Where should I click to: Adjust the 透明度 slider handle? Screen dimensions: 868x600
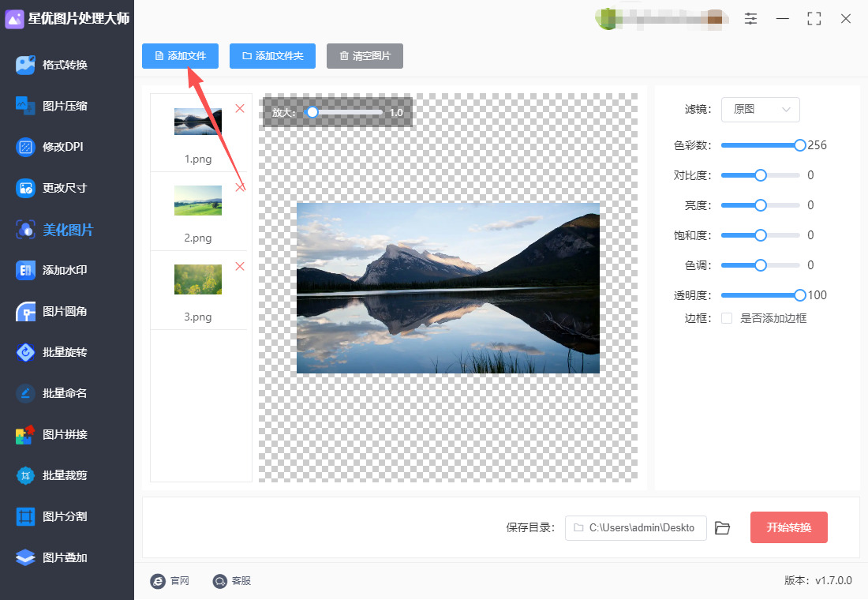pos(799,295)
